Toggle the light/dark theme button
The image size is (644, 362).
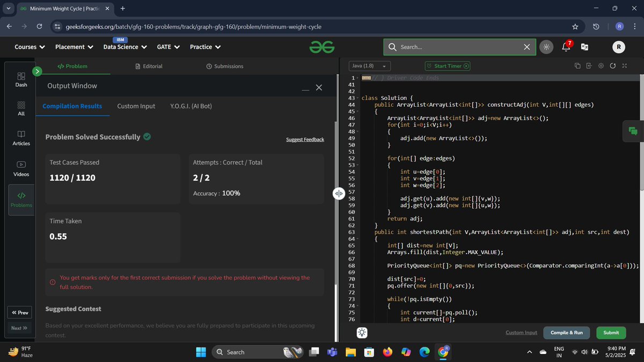(x=546, y=47)
